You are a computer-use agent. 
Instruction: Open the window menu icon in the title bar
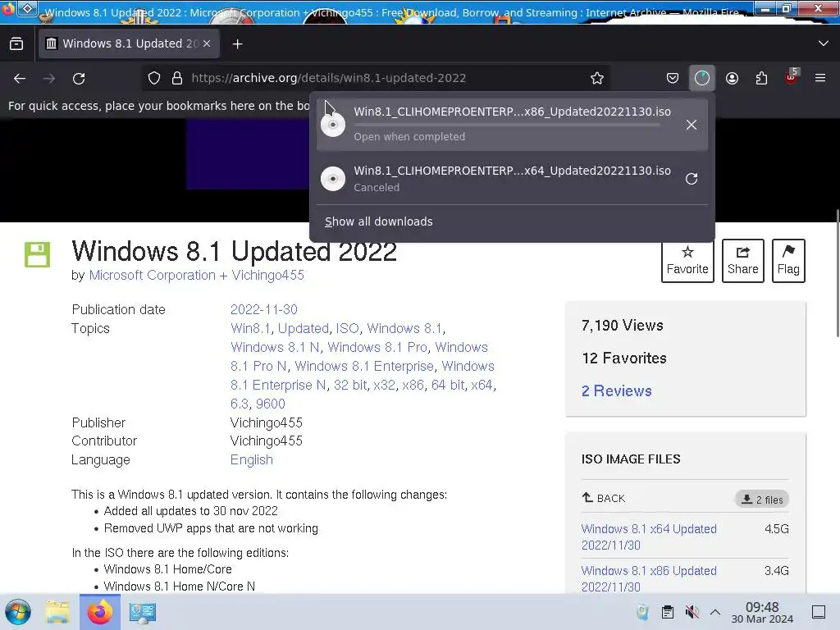28,8
